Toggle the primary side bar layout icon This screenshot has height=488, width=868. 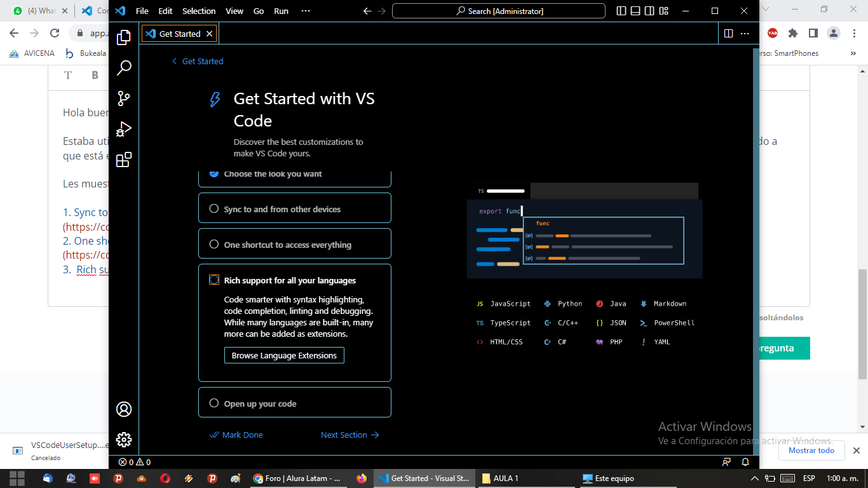[x=621, y=11]
